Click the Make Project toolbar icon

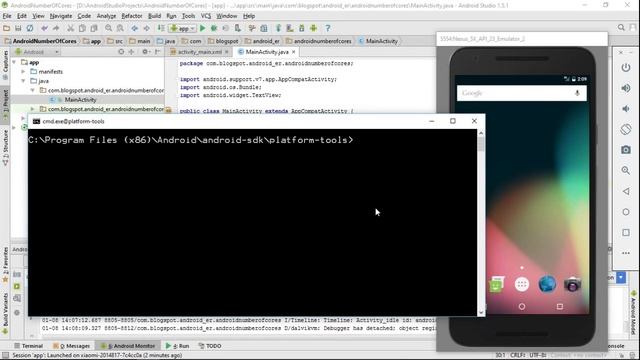tap(161, 28)
